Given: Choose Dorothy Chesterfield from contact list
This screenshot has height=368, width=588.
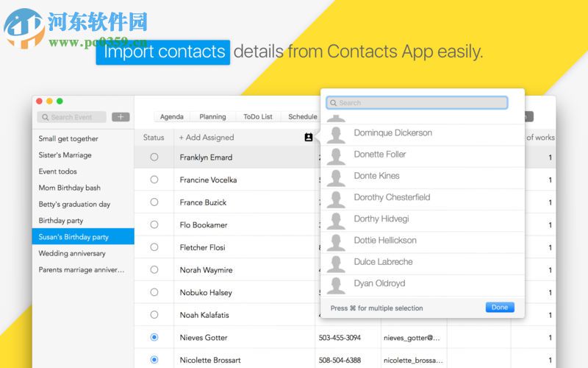Looking at the screenshot, I should 423,199.
